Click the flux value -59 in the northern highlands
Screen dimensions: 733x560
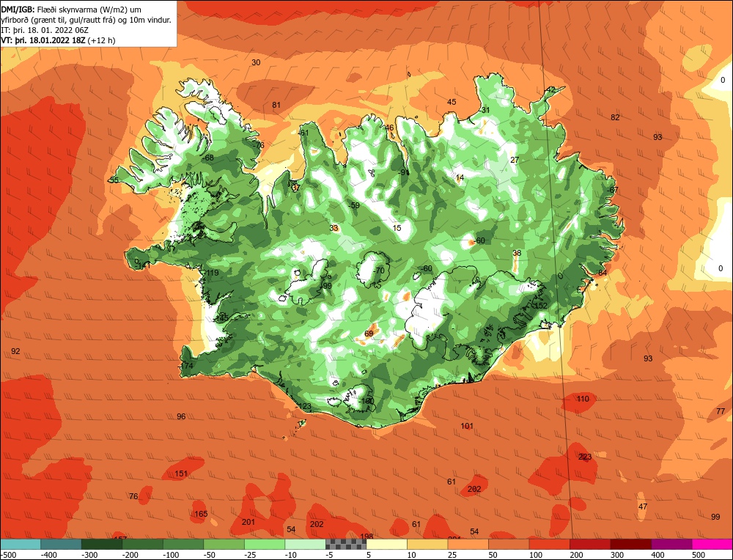(x=354, y=205)
